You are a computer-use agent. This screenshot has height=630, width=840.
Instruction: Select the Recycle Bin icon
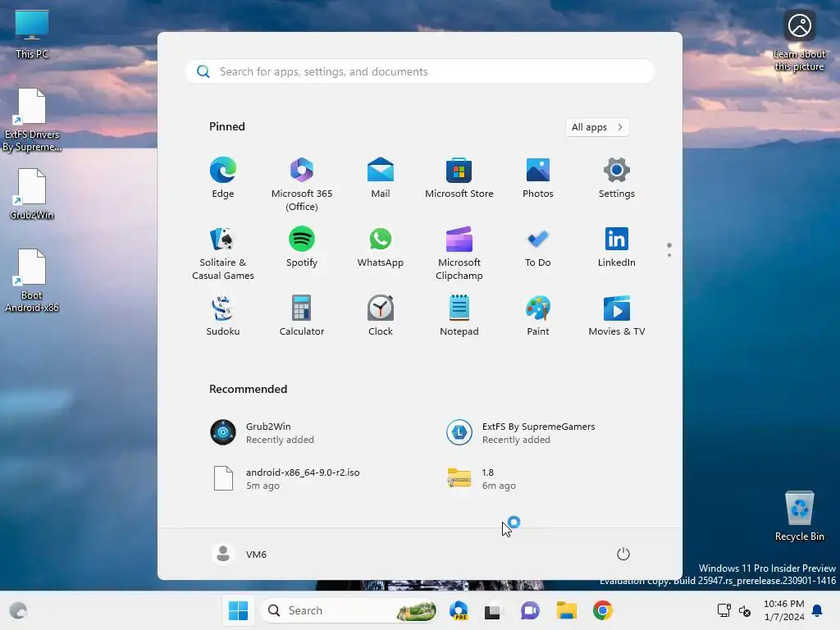[x=799, y=516]
